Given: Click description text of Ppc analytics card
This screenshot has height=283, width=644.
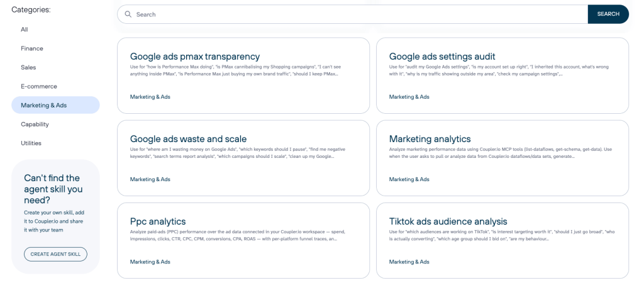Looking at the screenshot, I should click(x=238, y=235).
